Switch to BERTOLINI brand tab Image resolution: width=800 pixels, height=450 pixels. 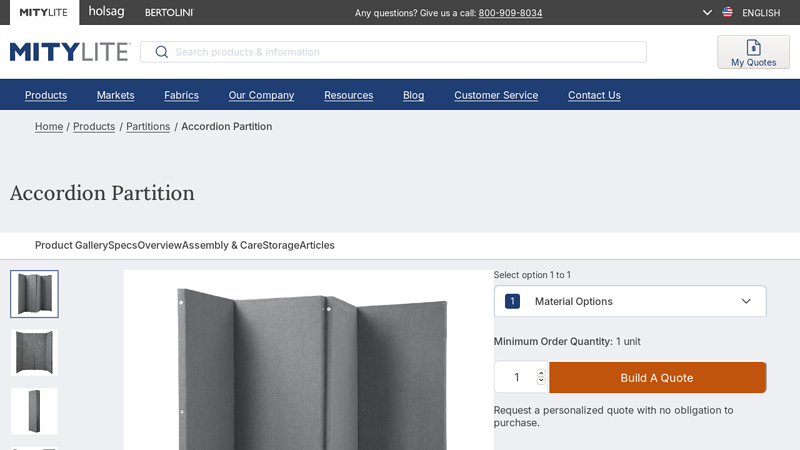click(x=169, y=13)
